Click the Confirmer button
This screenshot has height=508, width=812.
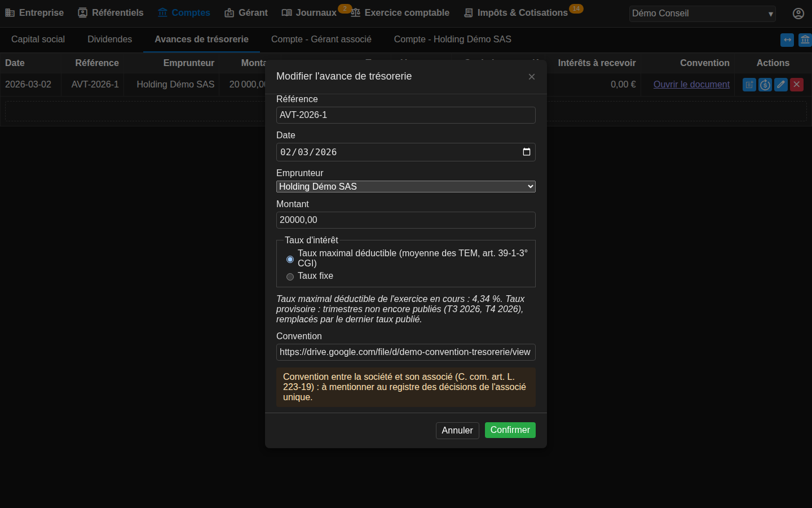pos(510,430)
